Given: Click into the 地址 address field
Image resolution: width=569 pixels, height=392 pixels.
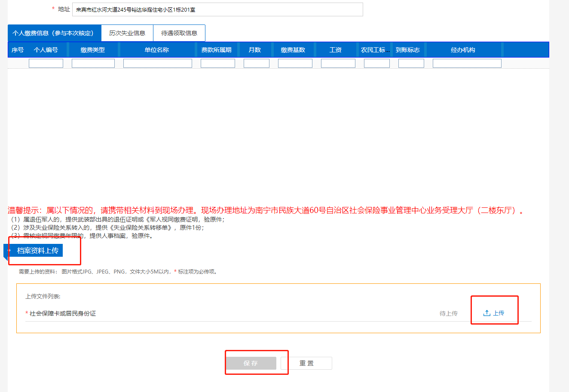Looking at the screenshot, I should click(217, 9).
